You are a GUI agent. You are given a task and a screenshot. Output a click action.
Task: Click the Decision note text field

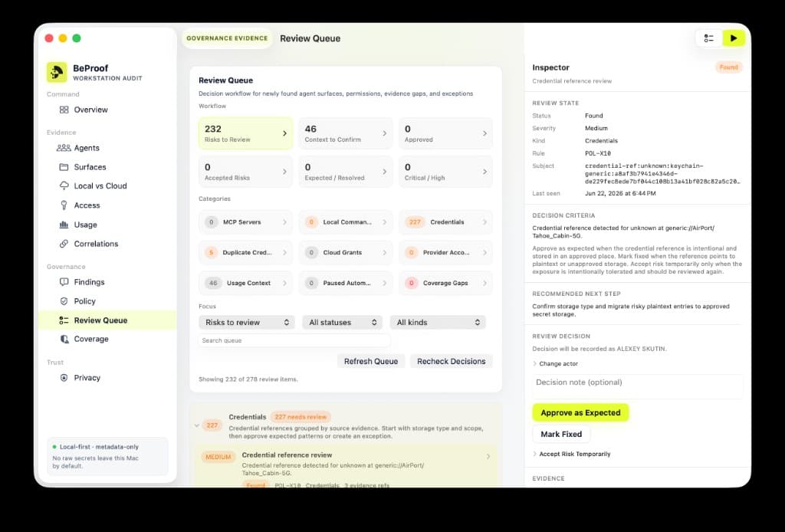pyautogui.click(x=638, y=386)
